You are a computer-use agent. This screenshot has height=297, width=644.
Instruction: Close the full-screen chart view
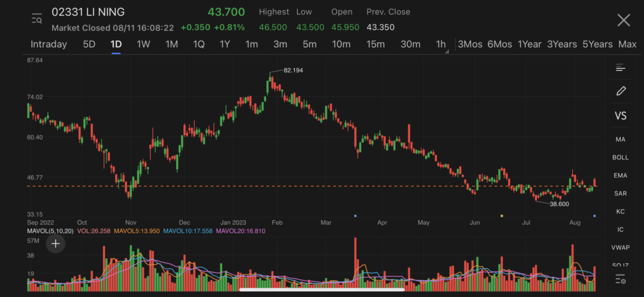pyautogui.click(x=623, y=20)
